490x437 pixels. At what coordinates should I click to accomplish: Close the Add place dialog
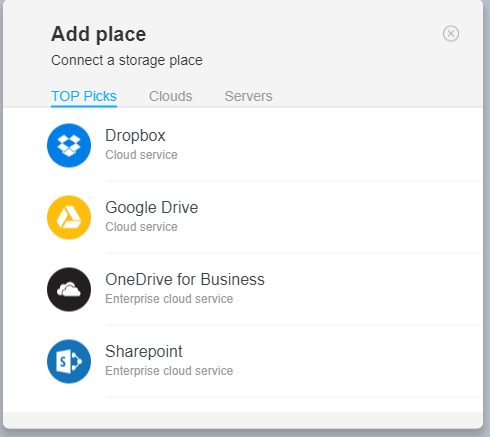point(451,34)
